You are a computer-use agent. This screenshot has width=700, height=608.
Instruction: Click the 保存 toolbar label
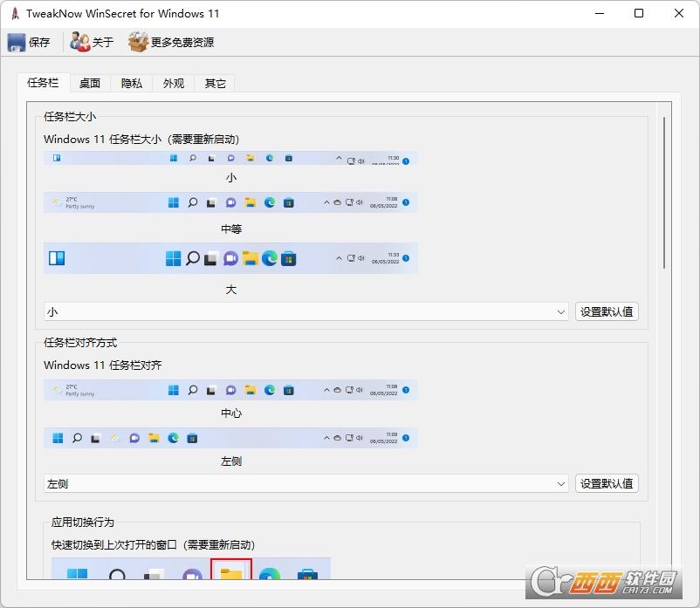click(x=39, y=43)
